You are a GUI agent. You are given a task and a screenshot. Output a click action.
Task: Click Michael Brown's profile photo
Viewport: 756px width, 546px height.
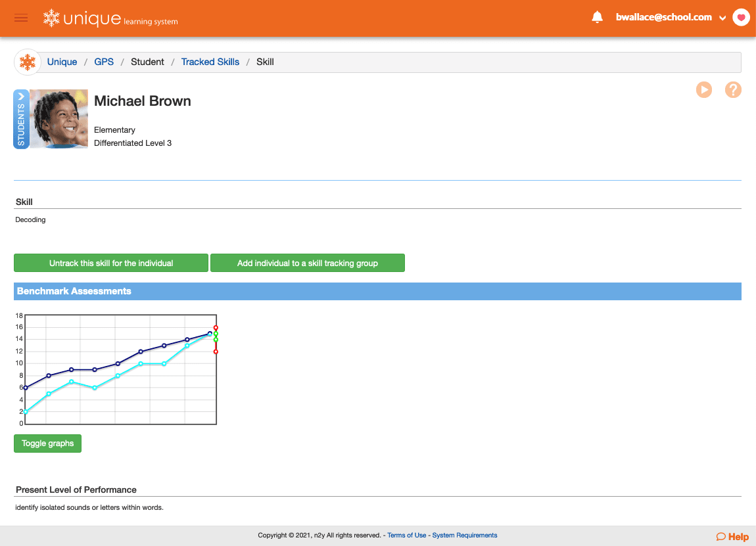click(59, 119)
